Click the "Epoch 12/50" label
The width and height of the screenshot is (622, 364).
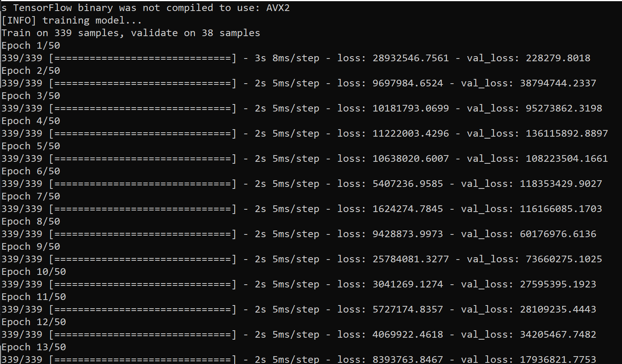pyautogui.click(x=34, y=322)
